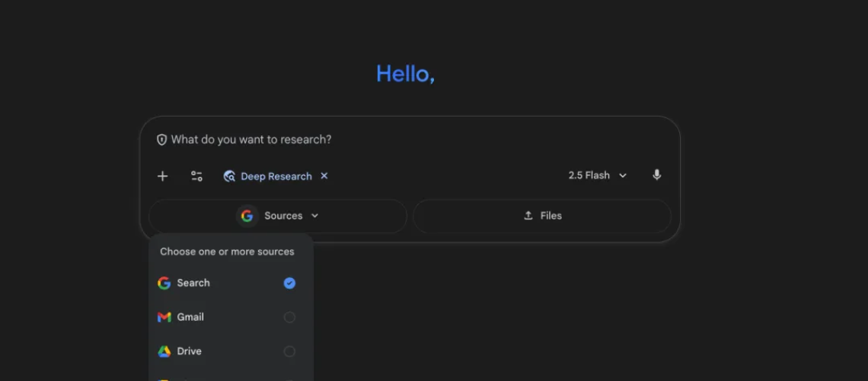The image size is (868, 381).
Task: Click the shield icon in prompt box
Action: [x=161, y=139]
